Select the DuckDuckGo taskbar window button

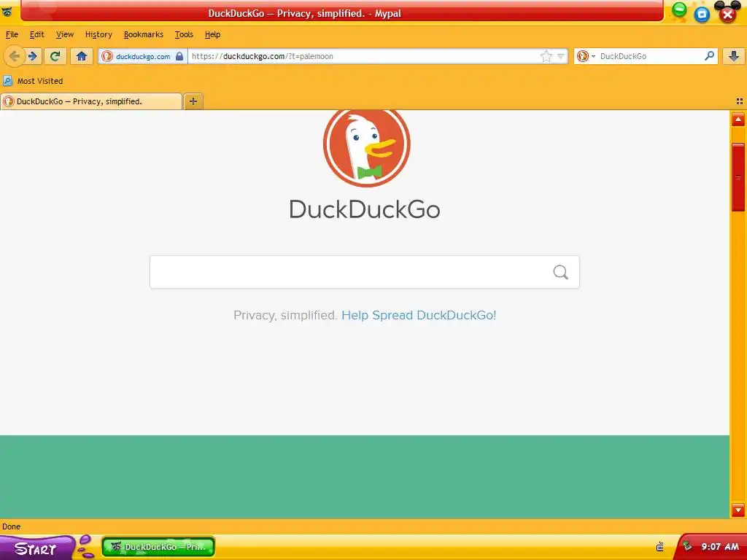point(158,547)
